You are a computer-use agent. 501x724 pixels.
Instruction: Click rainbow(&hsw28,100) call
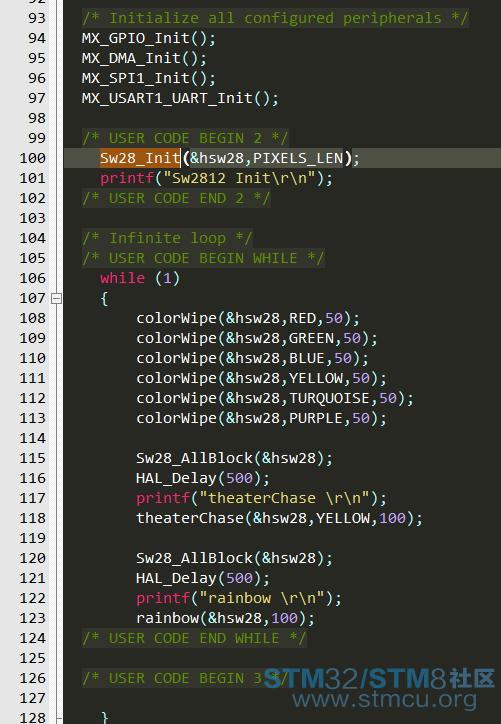[x=225, y=618]
